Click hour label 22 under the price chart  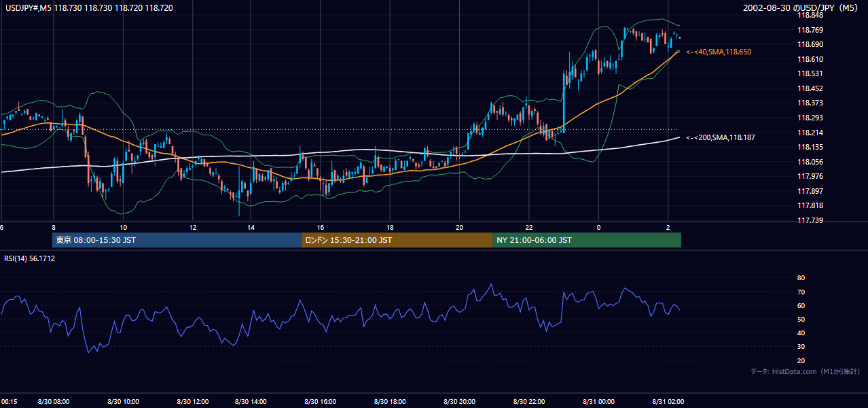pos(530,227)
